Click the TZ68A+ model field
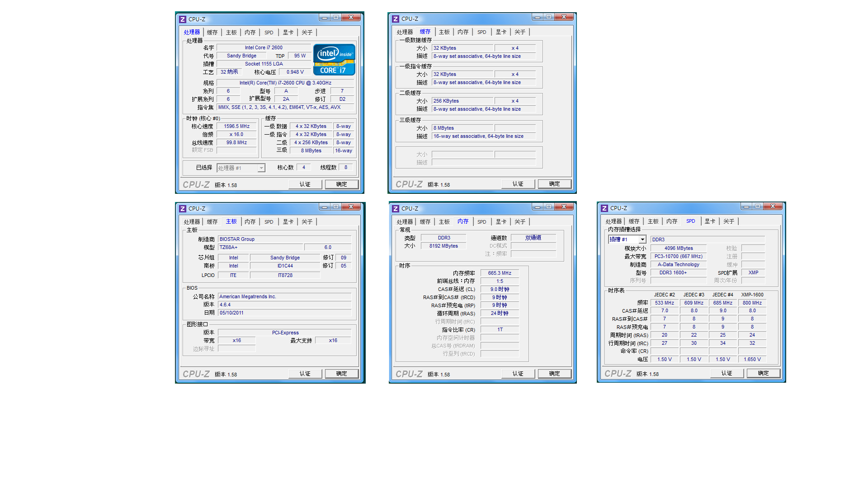The width and height of the screenshot is (868, 488). click(260, 248)
